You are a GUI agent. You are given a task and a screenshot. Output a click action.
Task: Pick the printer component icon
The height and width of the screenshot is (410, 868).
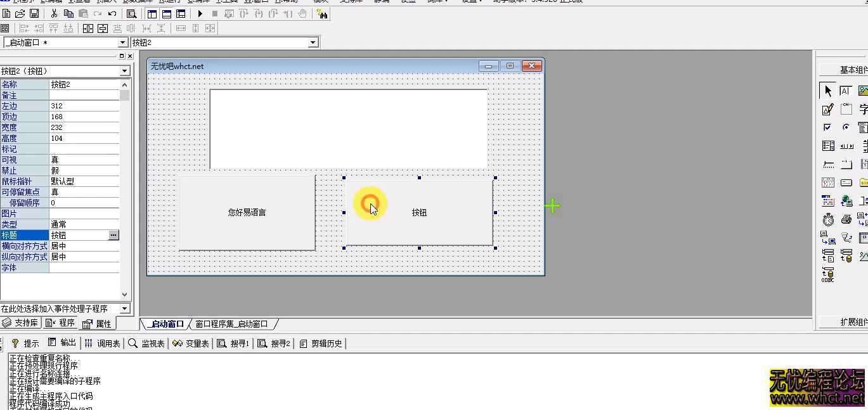(x=846, y=220)
